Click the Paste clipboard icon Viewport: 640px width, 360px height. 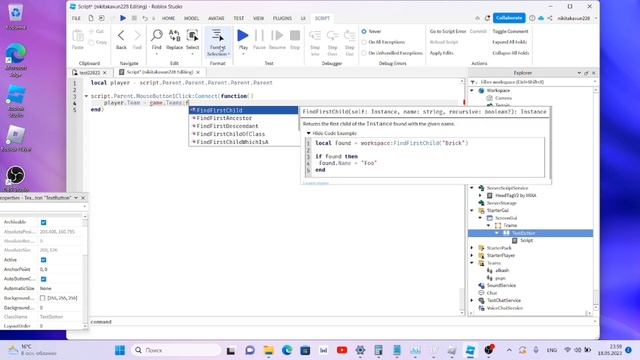[x=78, y=40]
